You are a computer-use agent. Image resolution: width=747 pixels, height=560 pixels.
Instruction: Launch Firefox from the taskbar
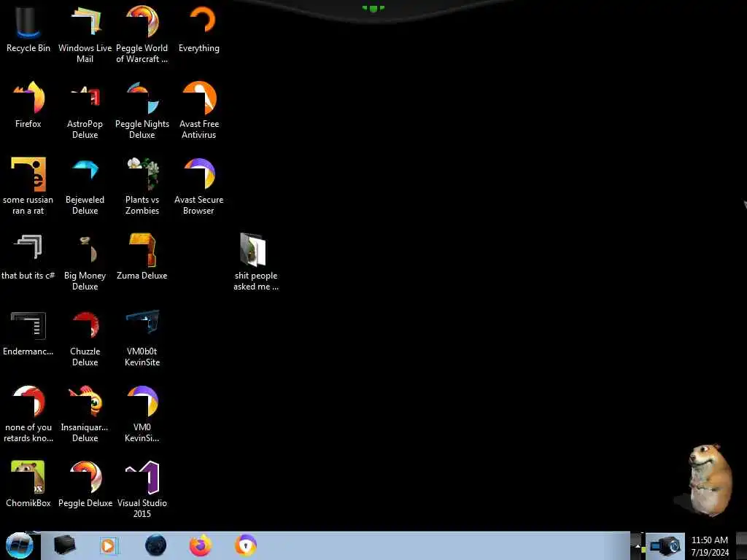point(201,545)
